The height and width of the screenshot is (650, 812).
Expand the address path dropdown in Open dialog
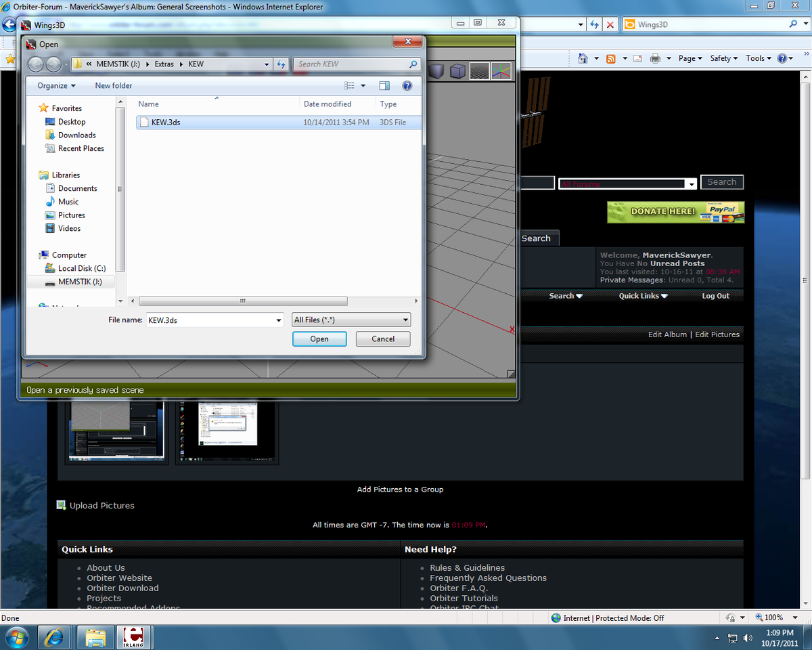(x=267, y=64)
